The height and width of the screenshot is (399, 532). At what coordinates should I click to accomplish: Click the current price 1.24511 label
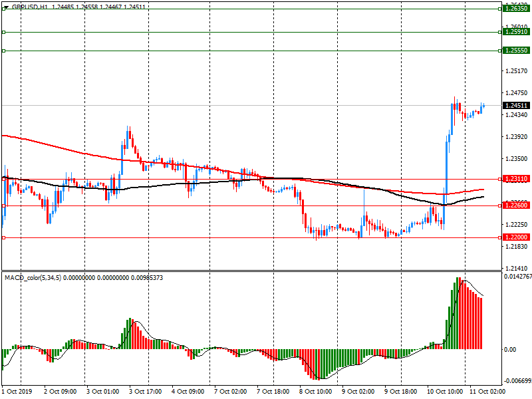point(516,105)
